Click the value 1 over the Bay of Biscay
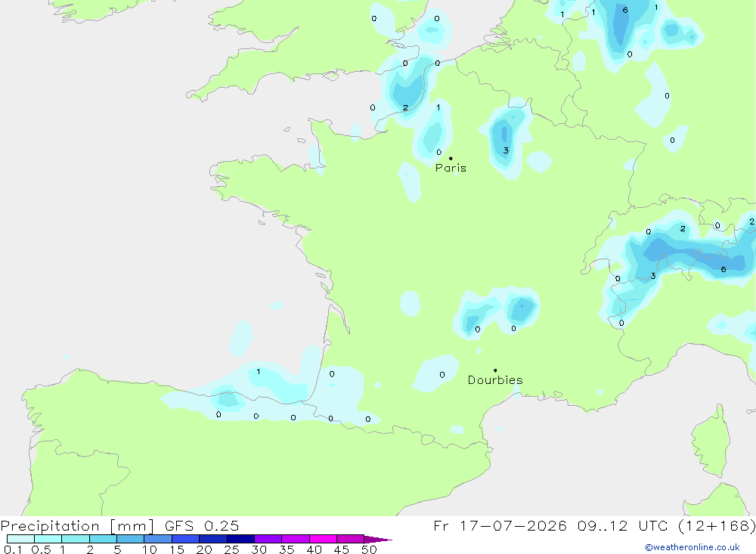The height and width of the screenshot is (554, 756). 259,371
